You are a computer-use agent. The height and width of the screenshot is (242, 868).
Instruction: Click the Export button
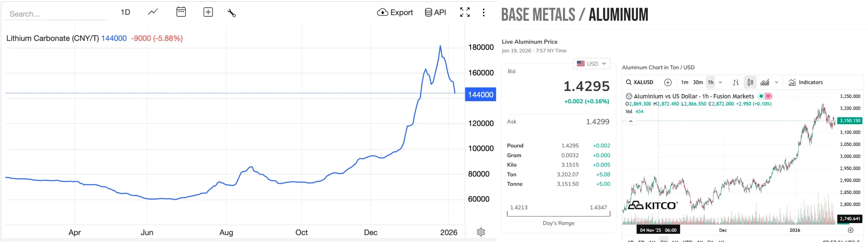click(395, 13)
